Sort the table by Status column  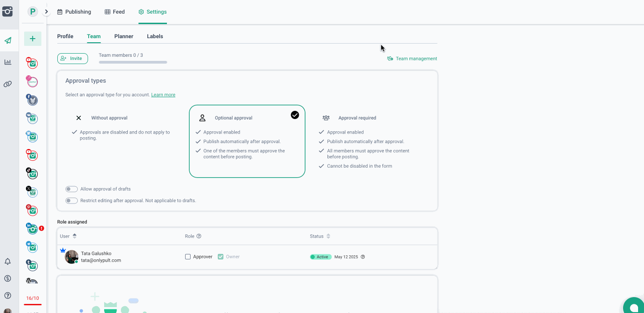tap(328, 236)
